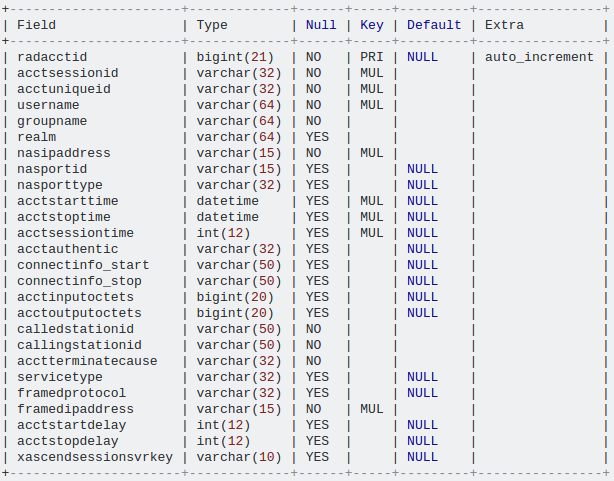Select the acctsessionid field name
This screenshot has height=481, width=614.
(x=68, y=73)
